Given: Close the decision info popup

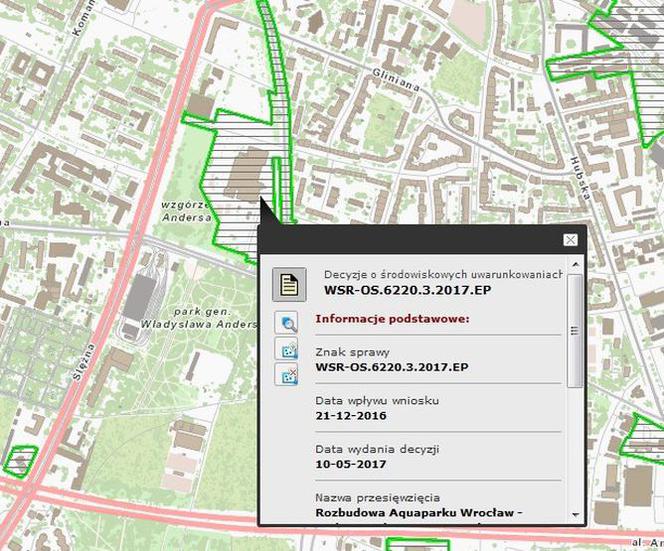Looking at the screenshot, I should [x=570, y=240].
